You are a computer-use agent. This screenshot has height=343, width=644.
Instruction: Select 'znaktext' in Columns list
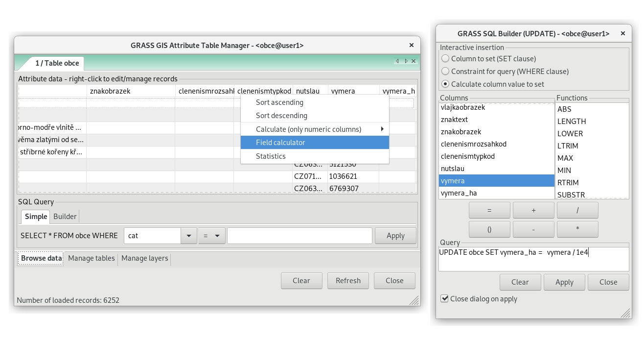click(497, 120)
